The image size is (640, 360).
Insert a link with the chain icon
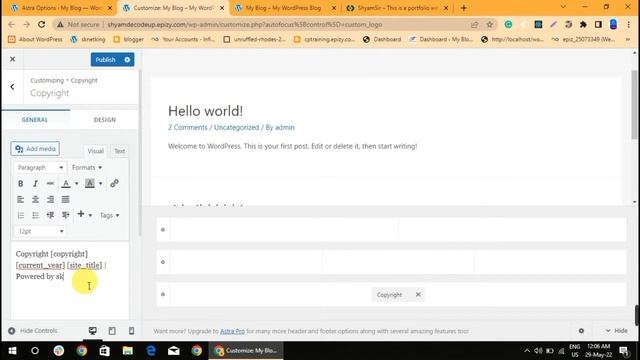tap(114, 183)
